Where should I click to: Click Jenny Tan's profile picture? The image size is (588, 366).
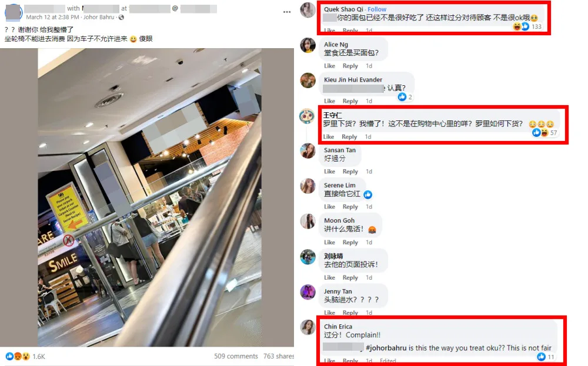click(308, 292)
